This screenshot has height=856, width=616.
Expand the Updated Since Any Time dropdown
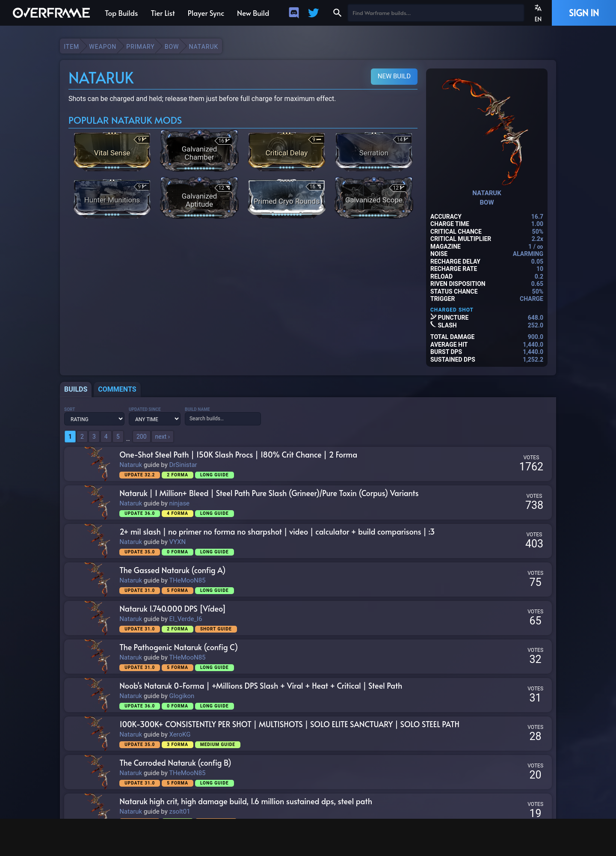tap(154, 419)
